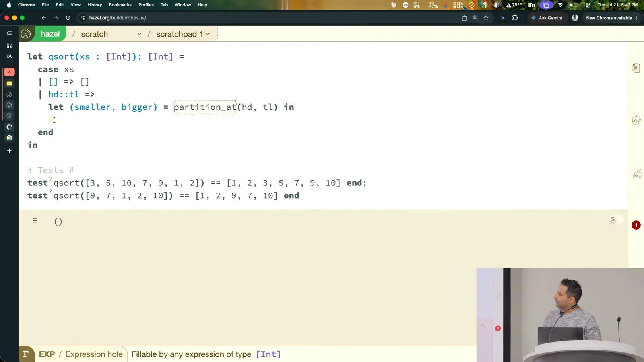Click New Chrome available update button

[x=611, y=18]
